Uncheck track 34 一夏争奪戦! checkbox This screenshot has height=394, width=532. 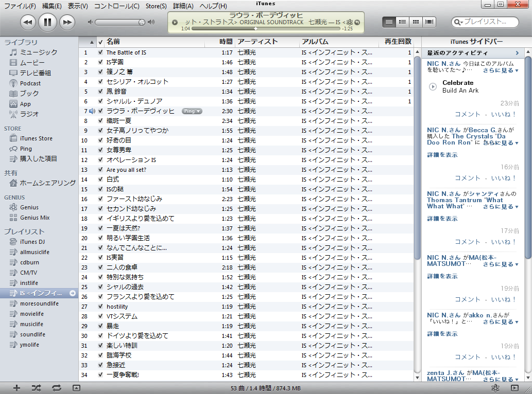(x=100, y=375)
